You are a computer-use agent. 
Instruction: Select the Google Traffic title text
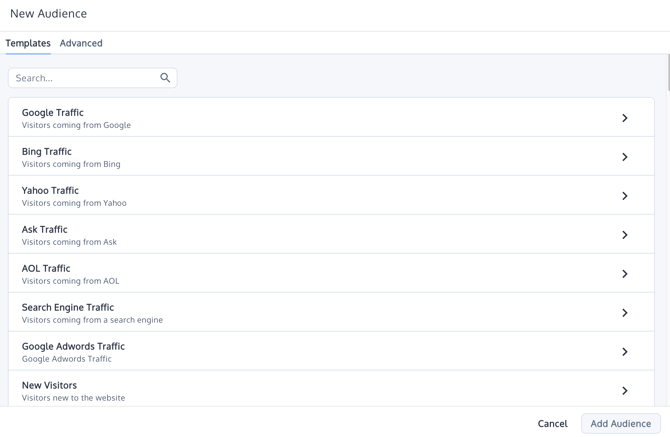(53, 112)
